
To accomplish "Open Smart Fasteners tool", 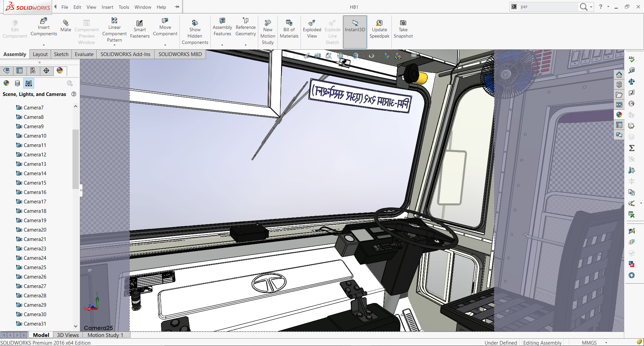I will [140, 23].
